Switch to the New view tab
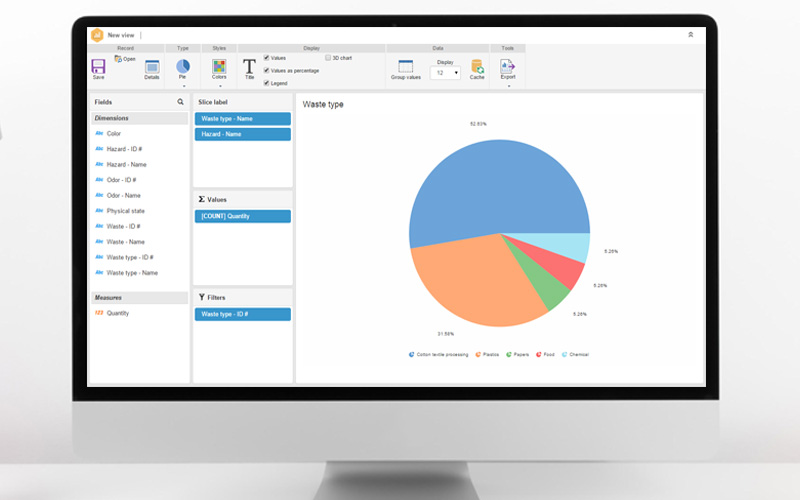Screen dimensions: 800x500 point(121,35)
